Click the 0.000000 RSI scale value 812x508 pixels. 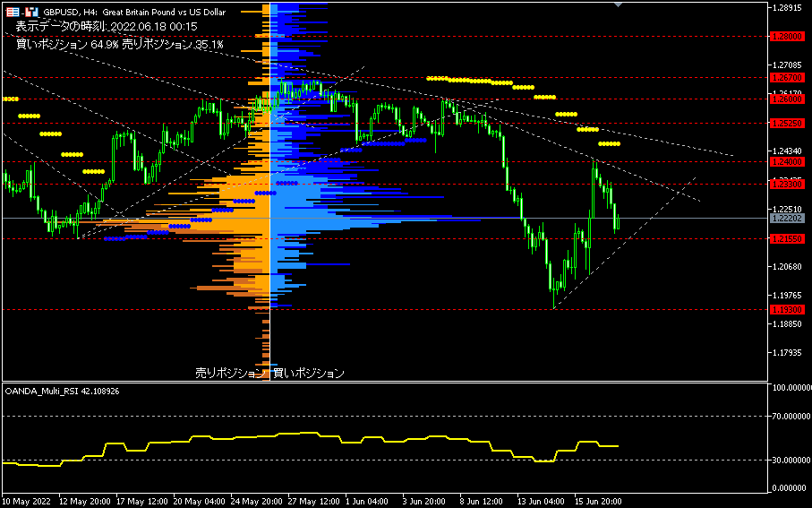click(x=791, y=488)
